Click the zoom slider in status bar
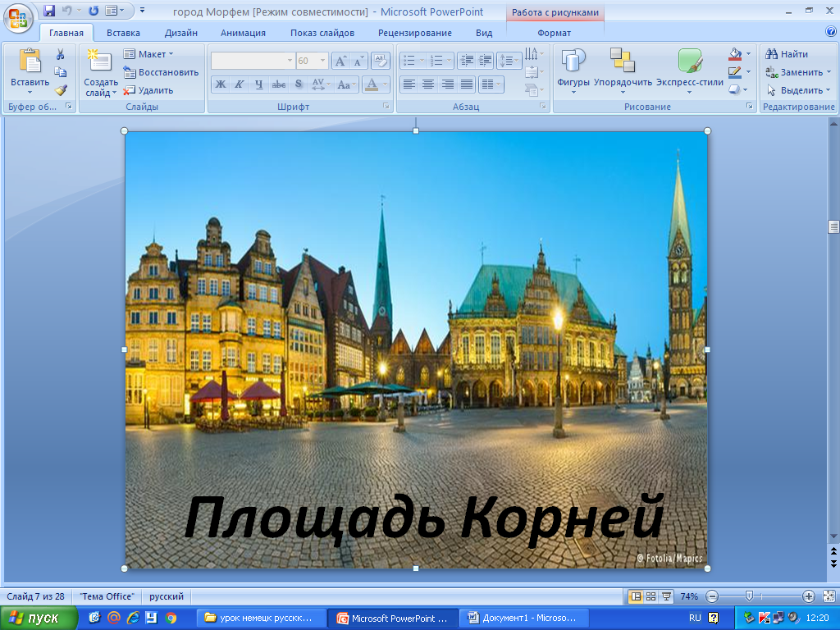This screenshot has height=630, width=840. [749, 596]
